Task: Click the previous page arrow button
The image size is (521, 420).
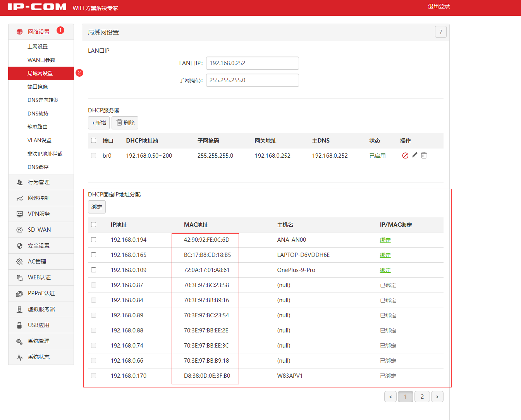Action: click(x=390, y=396)
